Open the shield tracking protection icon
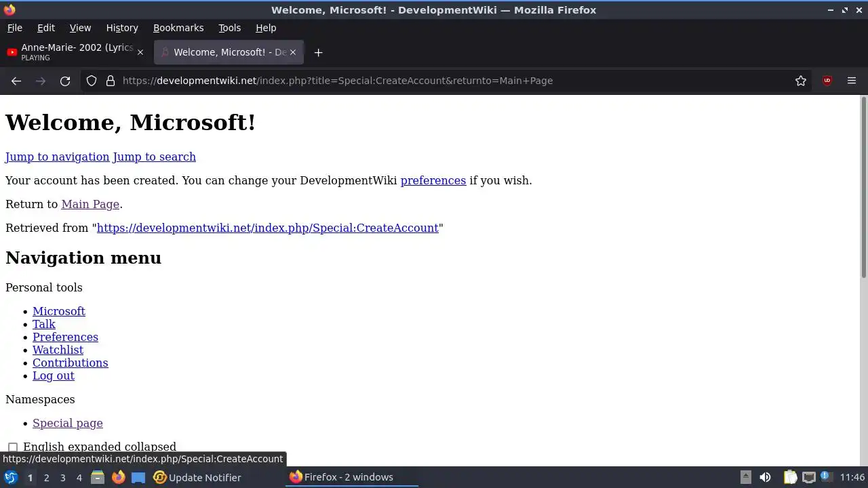This screenshot has height=488, width=868. (92, 81)
